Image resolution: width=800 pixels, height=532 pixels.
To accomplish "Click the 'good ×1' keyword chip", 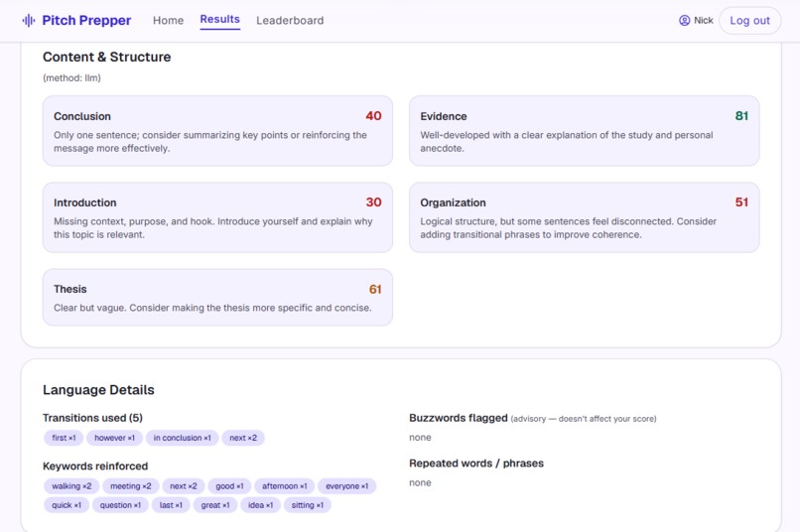I will tap(229, 486).
